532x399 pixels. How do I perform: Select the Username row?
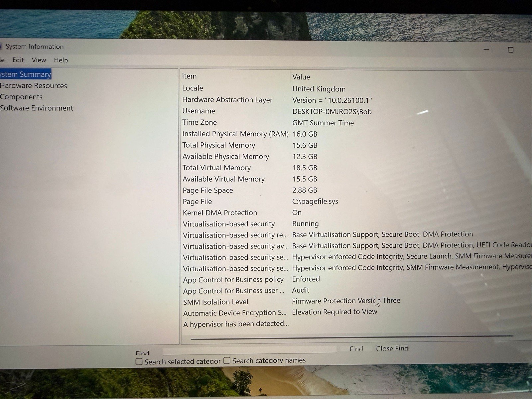[356, 111]
